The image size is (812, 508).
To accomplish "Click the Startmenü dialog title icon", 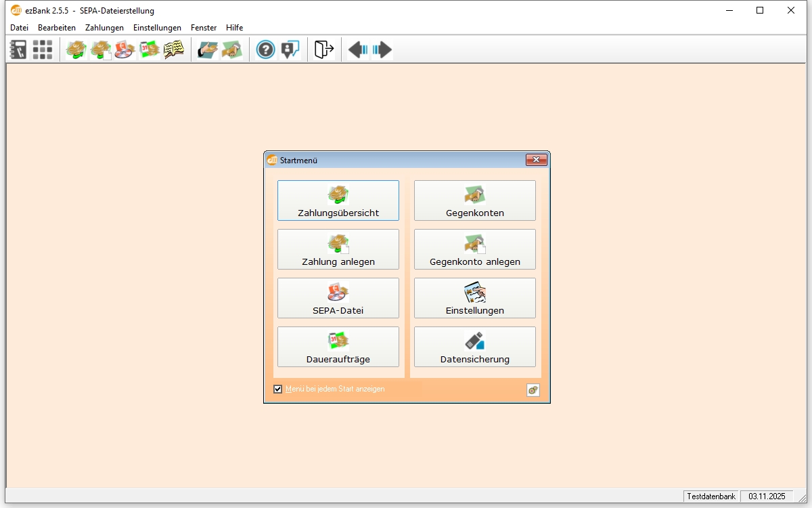I will coord(272,161).
